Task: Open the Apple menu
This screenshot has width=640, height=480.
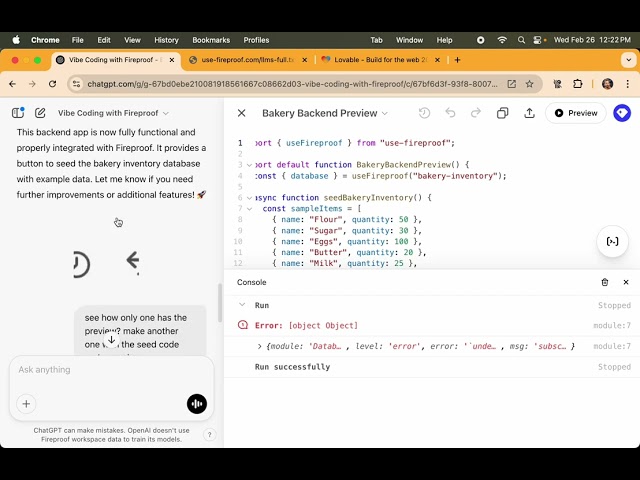Action: (16, 40)
